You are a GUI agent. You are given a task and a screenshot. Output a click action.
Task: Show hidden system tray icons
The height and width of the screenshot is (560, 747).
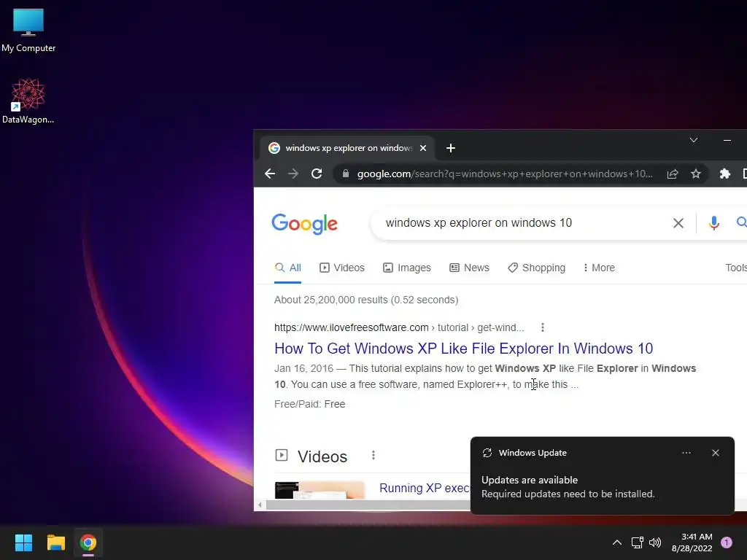click(x=617, y=542)
